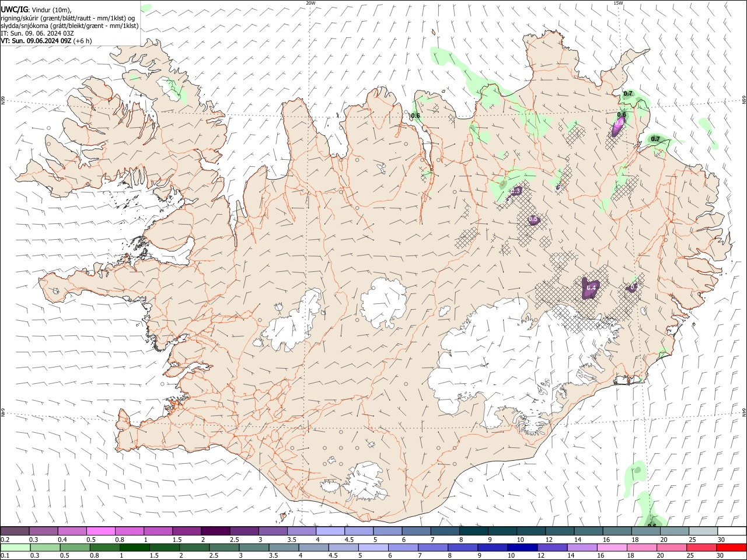Click the 0.6 value label near the north fjord
The height and width of the screenshot is (560, 747).
416,116
